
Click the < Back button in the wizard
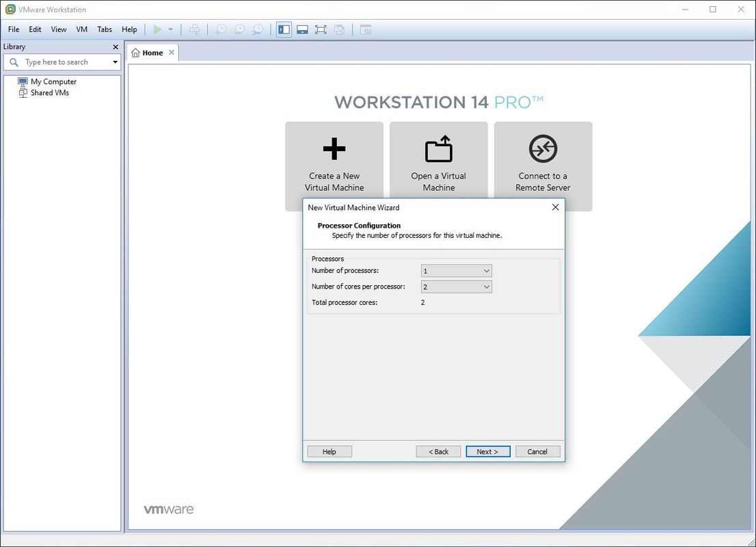pyautogui.click(x=438, y=451)
